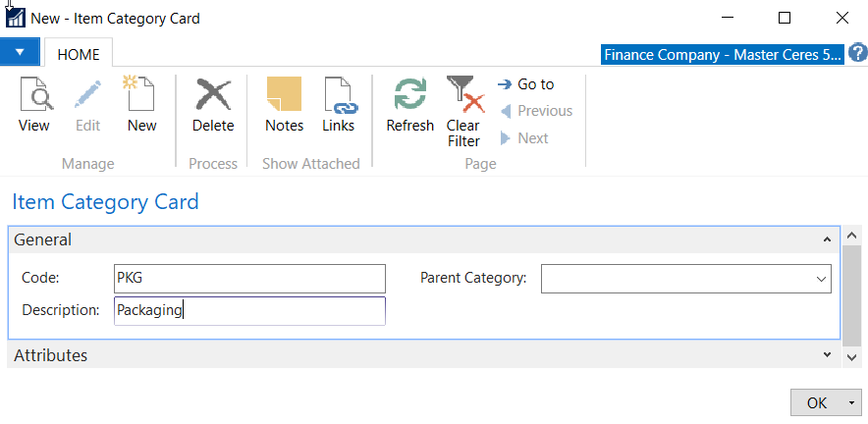The width and height of the screenshot is (868, 424).
Task: Refresh the page using the Refresh icon
Action: click(409, 97)
